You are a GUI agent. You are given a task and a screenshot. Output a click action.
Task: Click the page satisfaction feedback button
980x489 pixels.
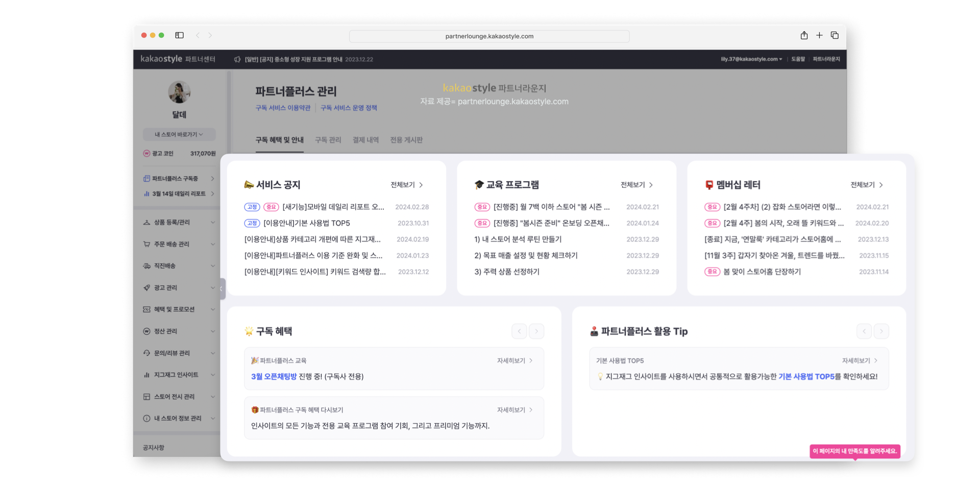(x=855, y=451)
